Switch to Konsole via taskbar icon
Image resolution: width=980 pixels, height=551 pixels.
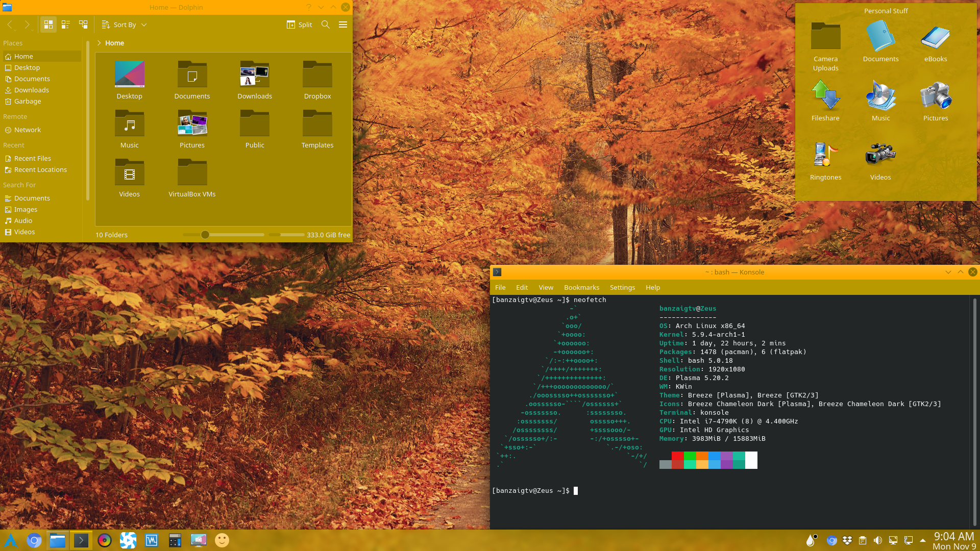coord(81,540)
